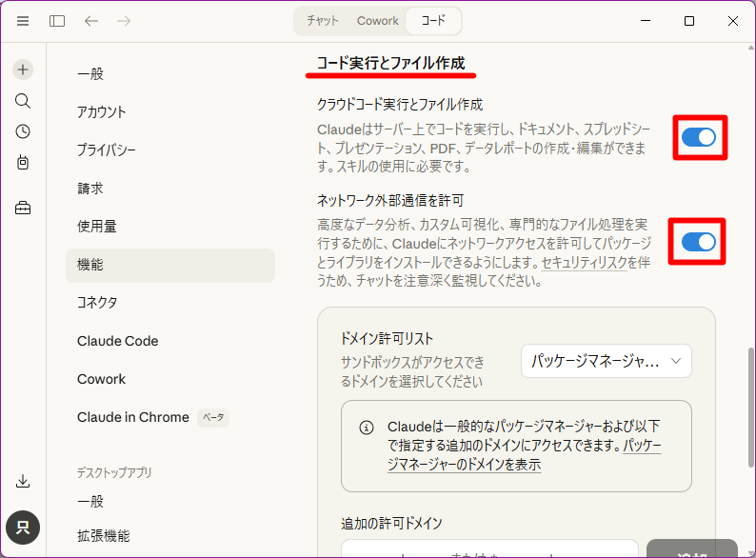The image size is (756, 558).
Task: Toggle the sidebar panel icon
Action: click(57, 21)
